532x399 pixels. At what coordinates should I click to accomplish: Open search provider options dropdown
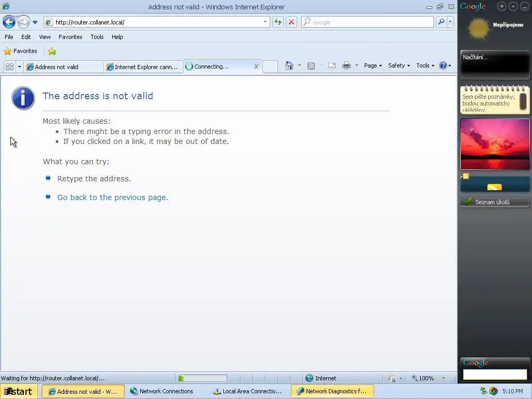coord(450,22)
